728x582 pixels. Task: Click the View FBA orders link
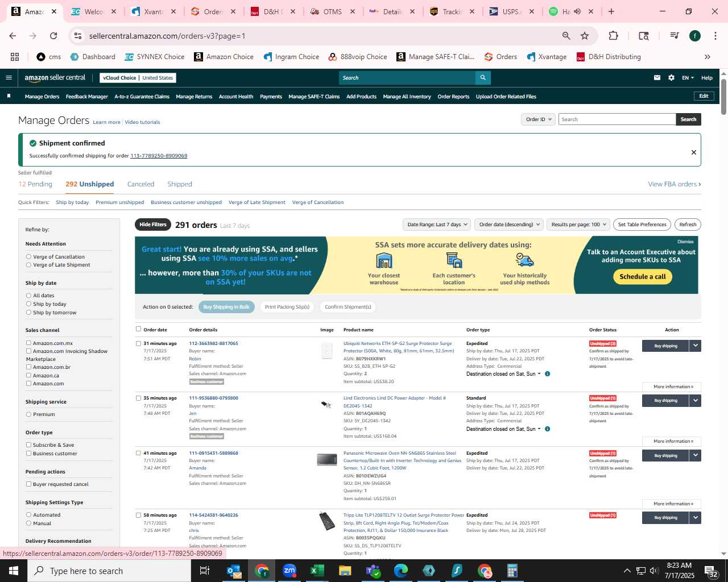pyautogui.click(x=674, y=184)
